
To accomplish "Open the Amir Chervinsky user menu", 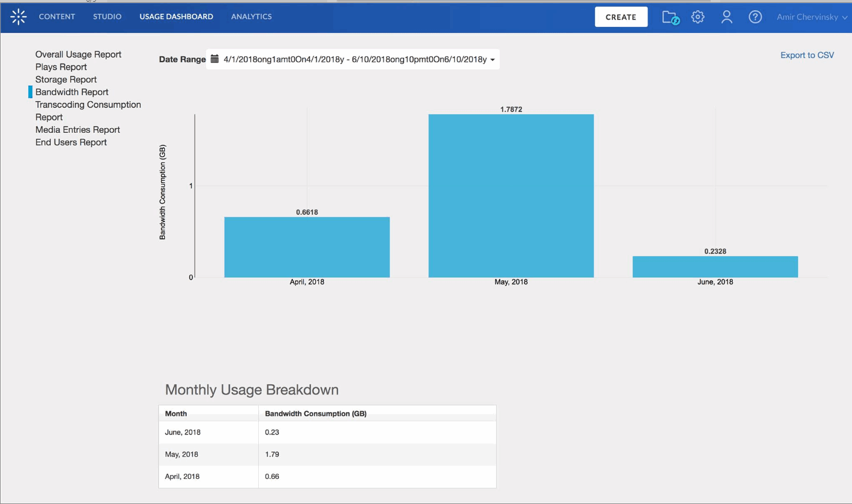I will [812, 17].
